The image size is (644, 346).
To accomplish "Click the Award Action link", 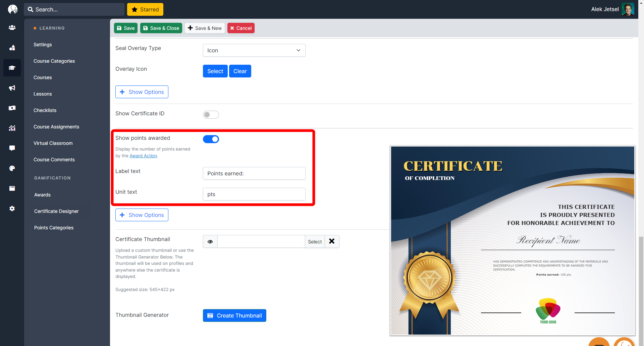I will tap(143, 156).
